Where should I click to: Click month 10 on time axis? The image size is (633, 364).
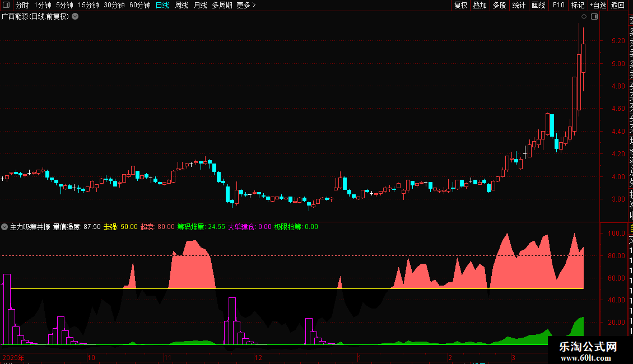[91, 357]
